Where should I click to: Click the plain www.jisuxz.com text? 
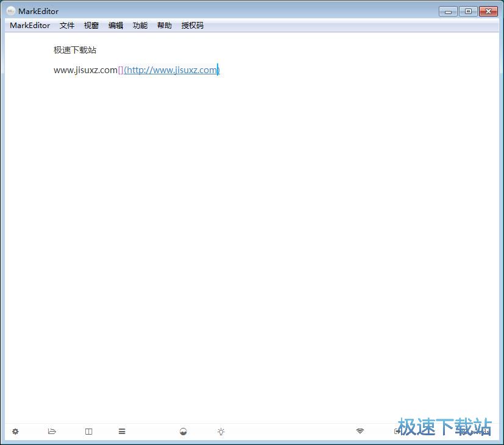coord(85,70)
